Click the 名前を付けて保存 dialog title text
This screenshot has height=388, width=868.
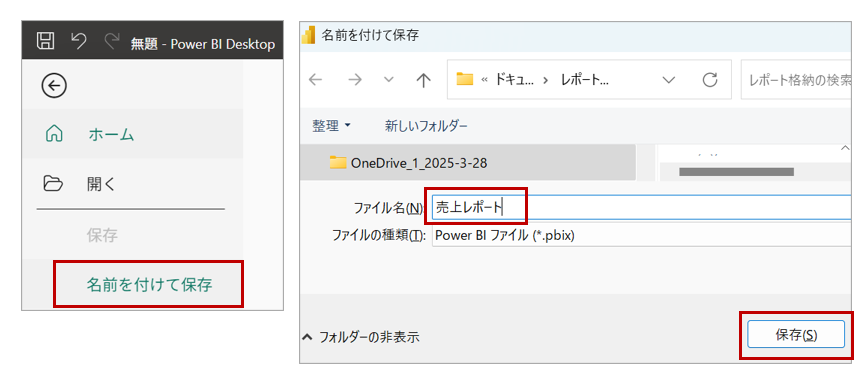(x=370, y=35)
